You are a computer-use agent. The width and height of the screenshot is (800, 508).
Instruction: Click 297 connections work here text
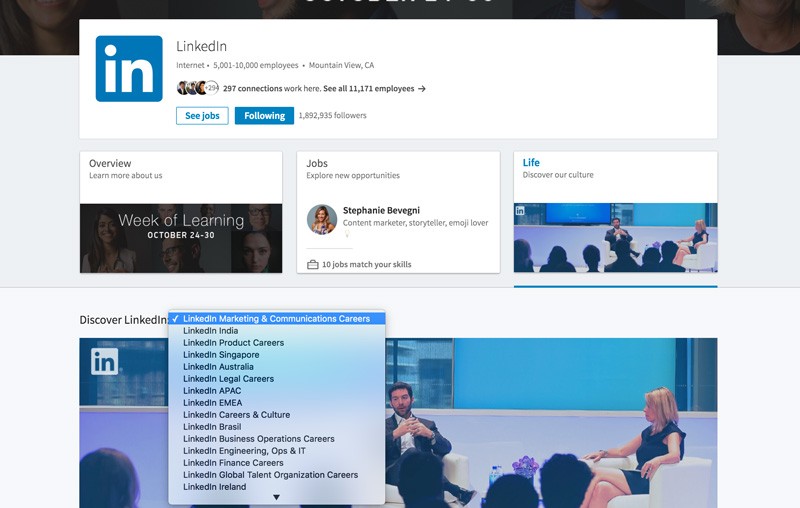271,89
